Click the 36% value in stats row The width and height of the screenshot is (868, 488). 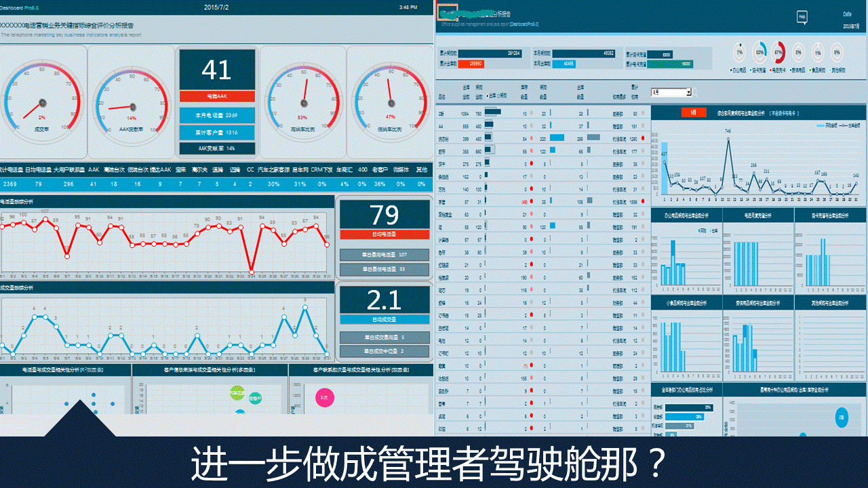pyautogui.click(x=380, y=184)
